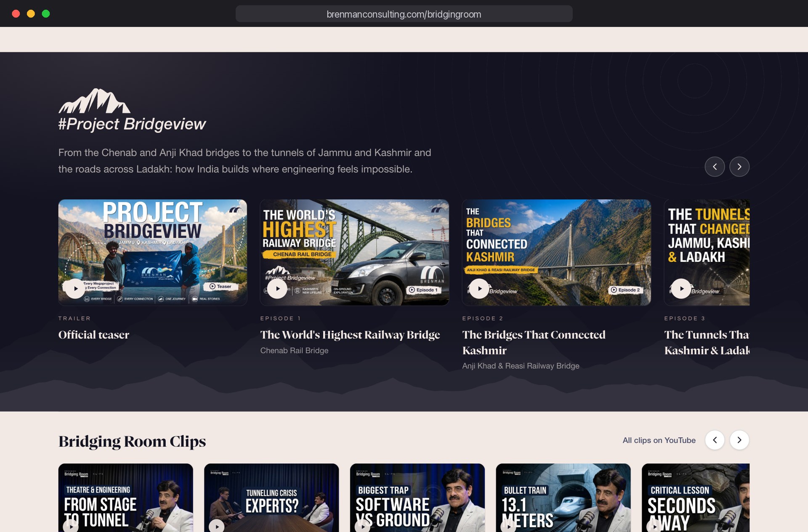This screenshot has height=532, width=808.
Task: Click the Bridging Room Clips heading
Action: (132, 441)
